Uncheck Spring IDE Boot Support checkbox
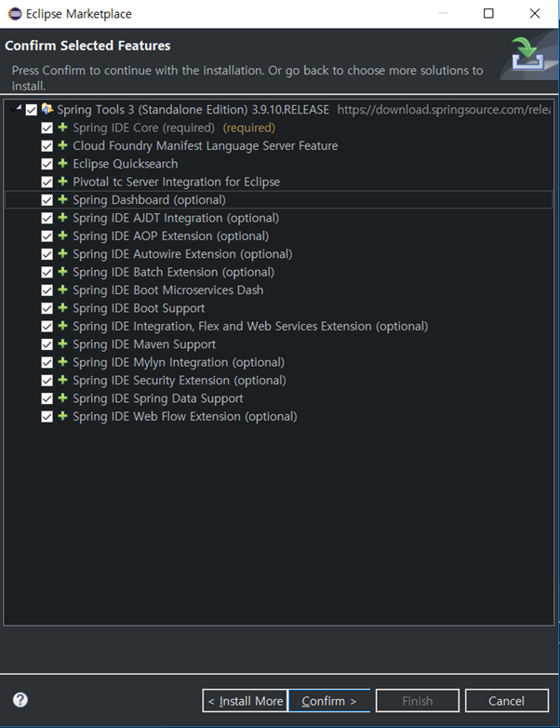Viewport: 560px width, 728px height. [47, 309]
